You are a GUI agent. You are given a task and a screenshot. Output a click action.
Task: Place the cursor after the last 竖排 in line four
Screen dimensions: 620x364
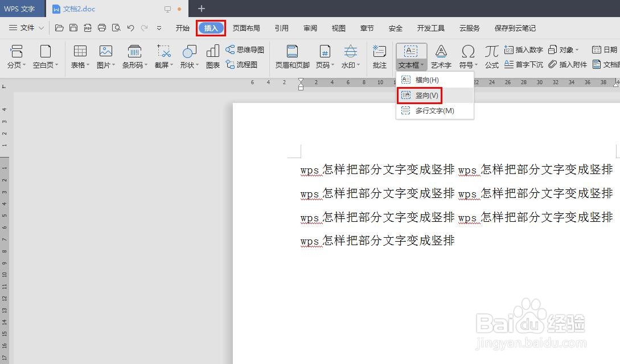[455, 240]
